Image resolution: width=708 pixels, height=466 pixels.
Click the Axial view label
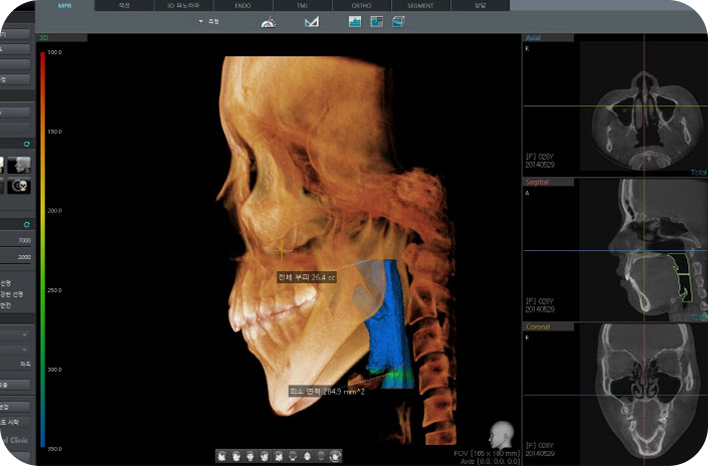(533, 37)
